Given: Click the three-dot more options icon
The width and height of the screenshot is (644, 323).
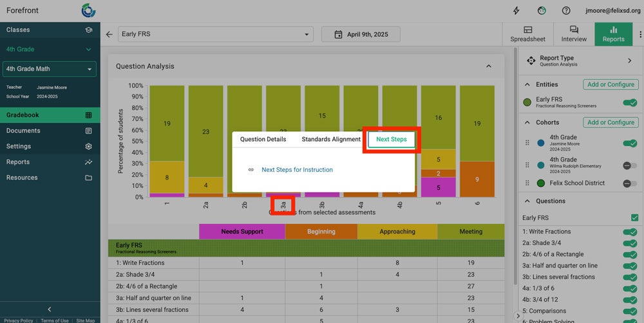Looking at the screenshot, I should pos(639,34).
